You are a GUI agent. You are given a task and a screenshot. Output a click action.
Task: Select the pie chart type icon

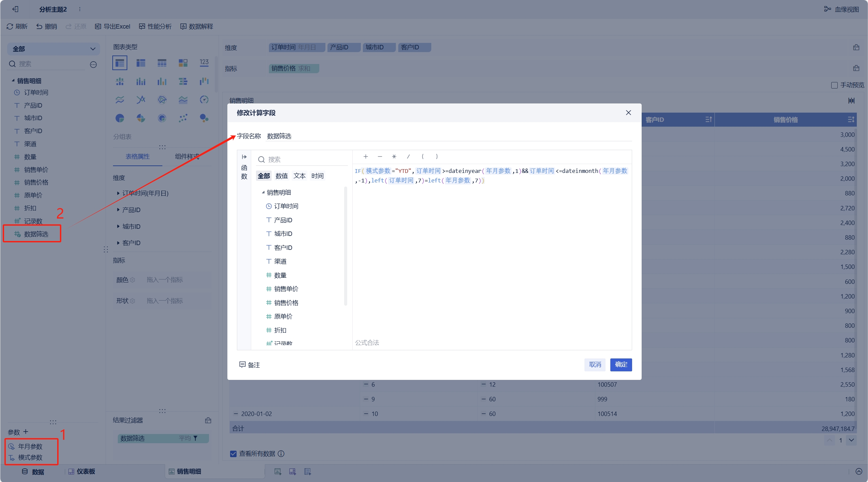120,118
